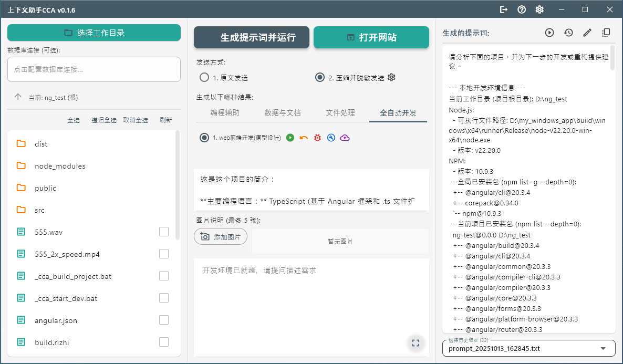Click the orange undo icon next to web前端开发
Screen dimensions: 623x364
pyautogui.click(x=303, y=138)
